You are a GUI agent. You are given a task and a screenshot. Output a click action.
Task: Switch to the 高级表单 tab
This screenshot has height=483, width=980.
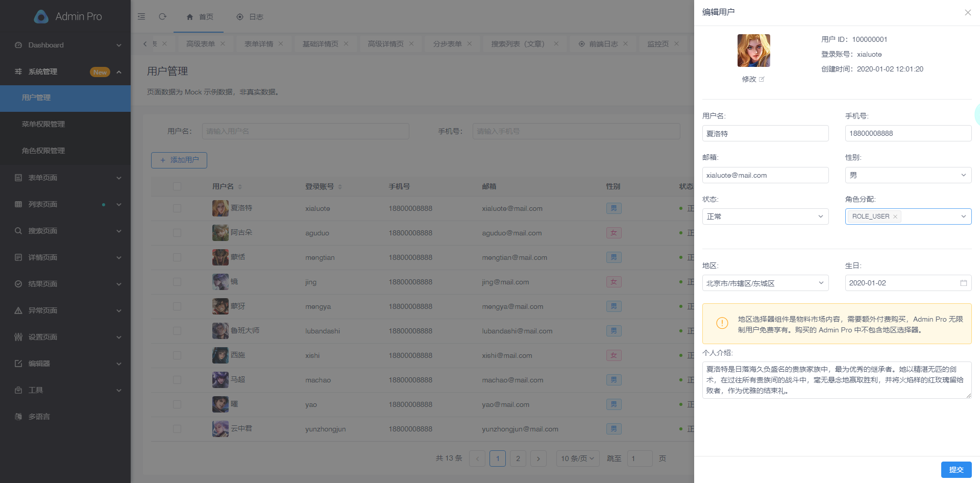pyautogui.click(x=201, y=43)
